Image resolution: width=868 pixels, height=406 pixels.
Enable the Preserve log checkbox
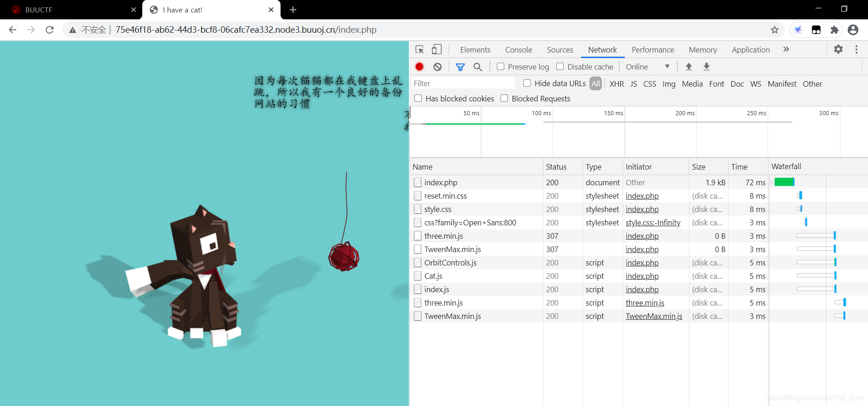[501, 67]
